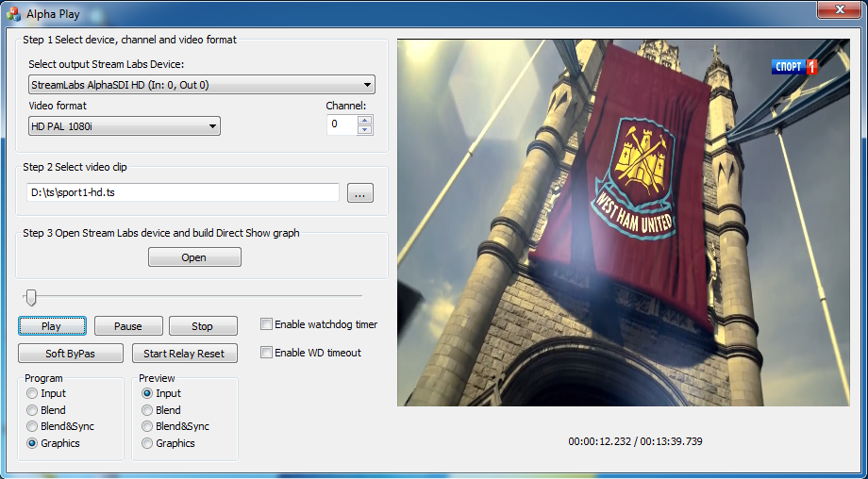Select Preview Input radio button

tap(147, 394)
